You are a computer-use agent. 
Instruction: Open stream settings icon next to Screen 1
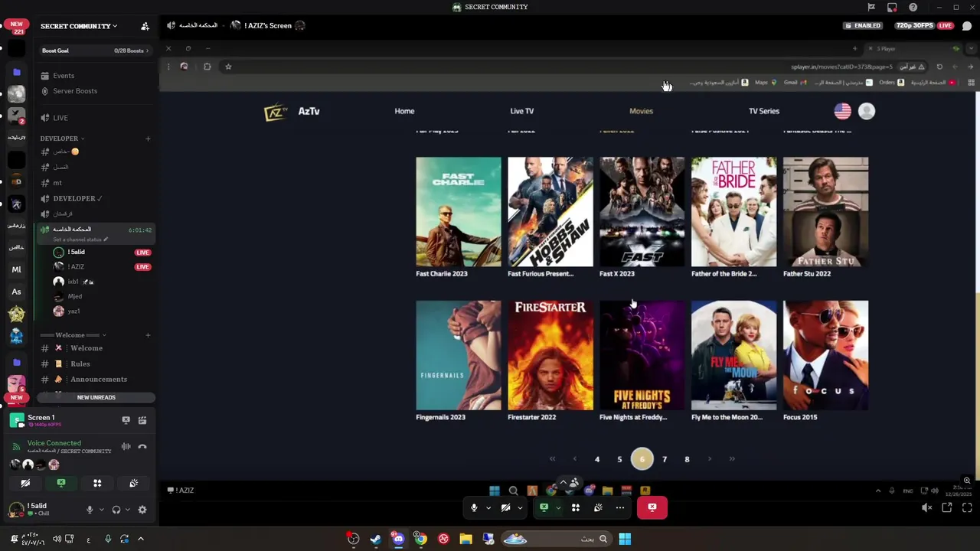pyautogui.click(x=142, y=420)
